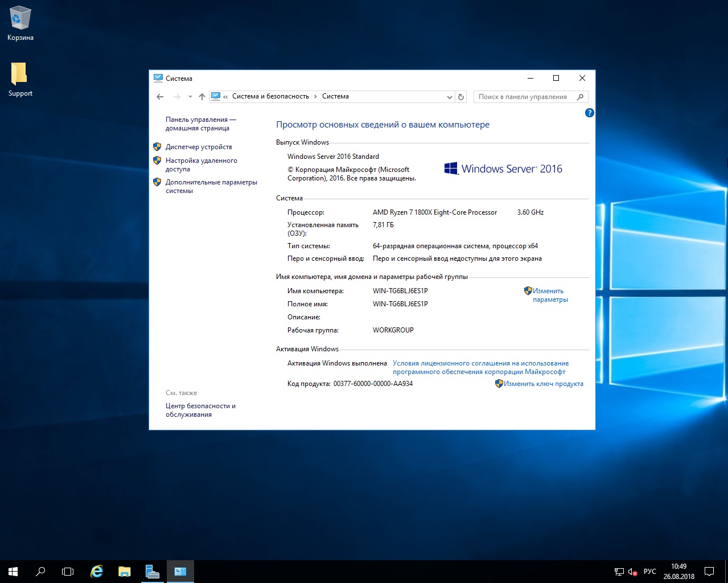Click the WORKGROUP value
Viewport: 728px width, 583px height.
(x=393, y=330)
